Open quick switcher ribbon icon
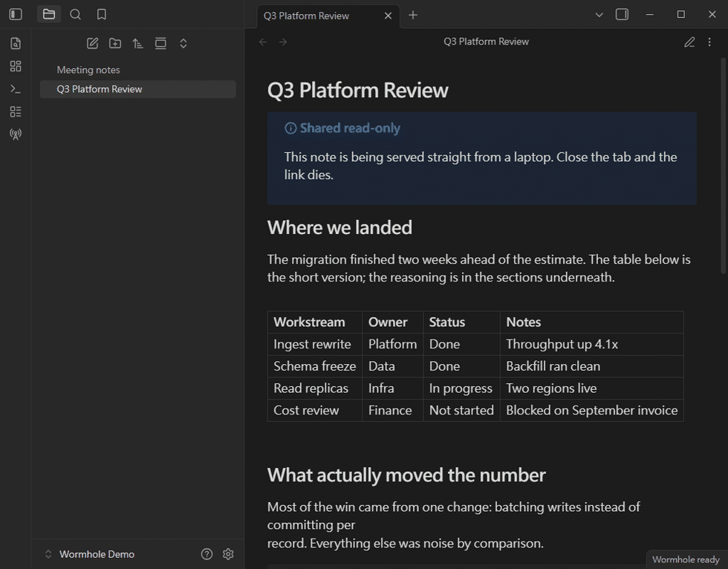728x569 pixels. [16, 44]
